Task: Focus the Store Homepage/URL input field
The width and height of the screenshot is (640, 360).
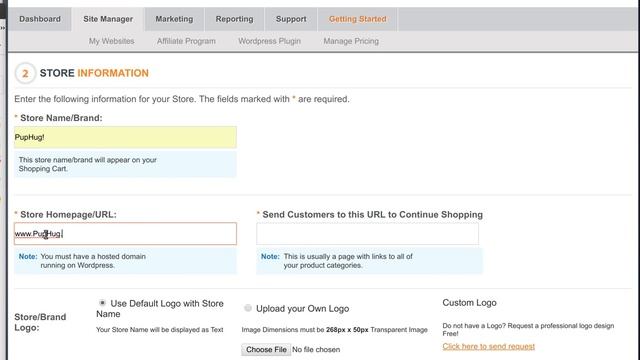Action: 125,233
